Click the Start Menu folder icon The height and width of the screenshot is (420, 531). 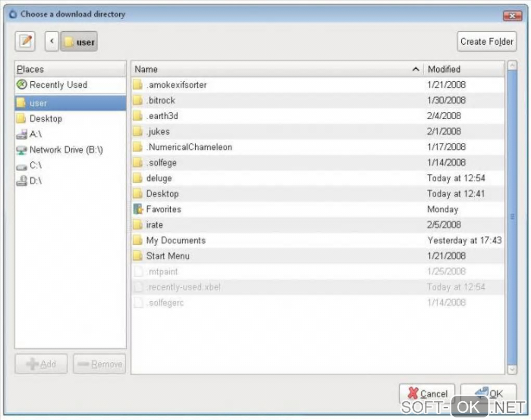point(137,256)
